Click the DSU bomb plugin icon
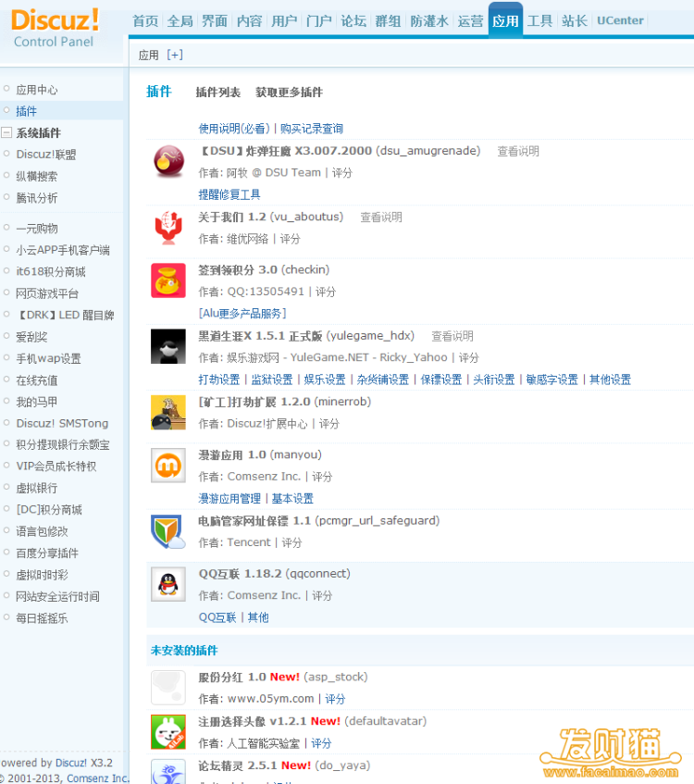Screen dimensions: 694x784 168,161
